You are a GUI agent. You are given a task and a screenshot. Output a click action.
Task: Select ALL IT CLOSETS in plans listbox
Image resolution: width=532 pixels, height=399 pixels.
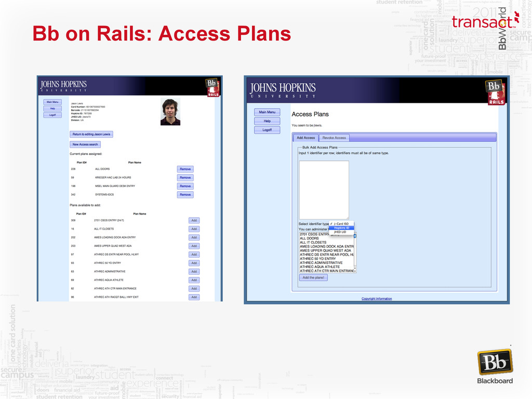326,242
